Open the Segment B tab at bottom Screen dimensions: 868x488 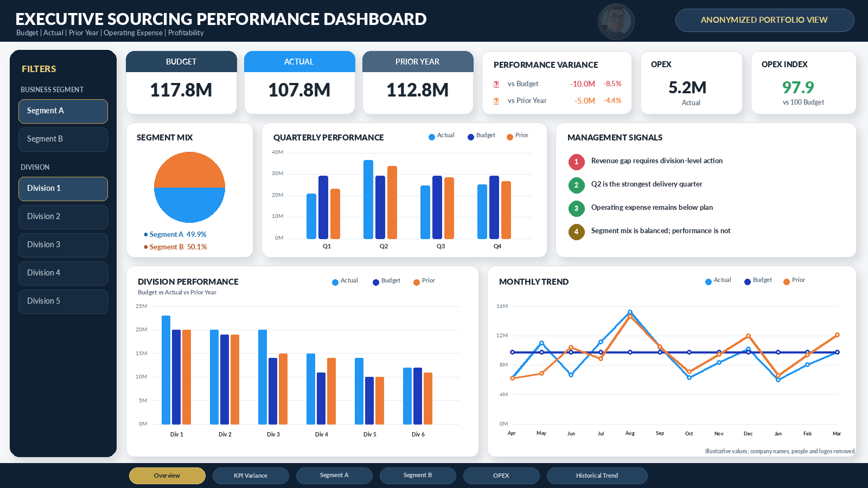(x=418, y=476)
